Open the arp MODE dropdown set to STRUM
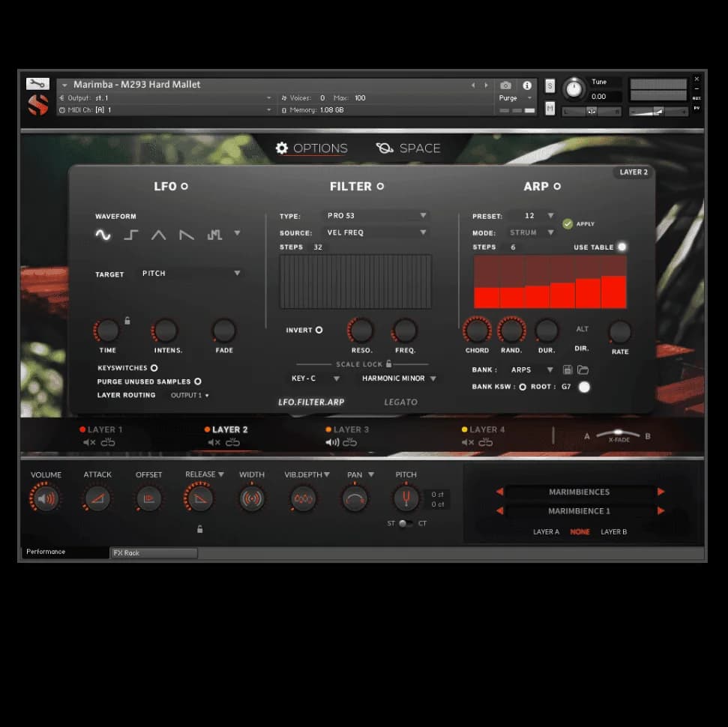The image size is (728, 727). click(530, 232)
